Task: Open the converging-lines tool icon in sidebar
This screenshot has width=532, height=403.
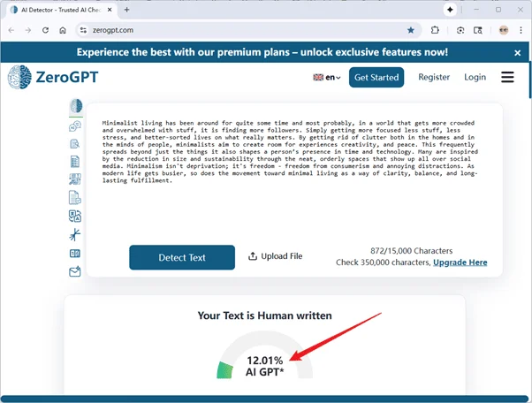Action: click(x=74, y=235)
